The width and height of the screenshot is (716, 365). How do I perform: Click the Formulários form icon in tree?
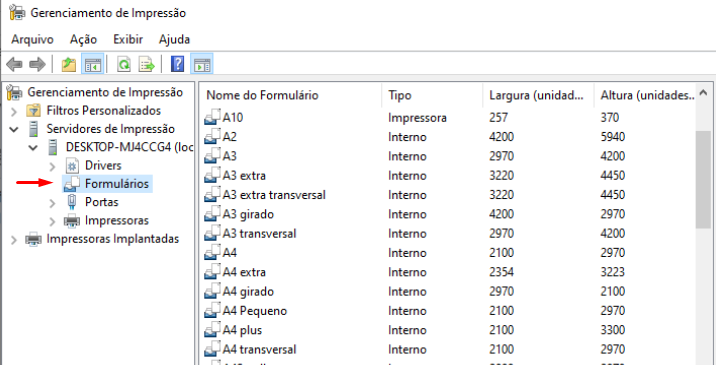(72, 184)
